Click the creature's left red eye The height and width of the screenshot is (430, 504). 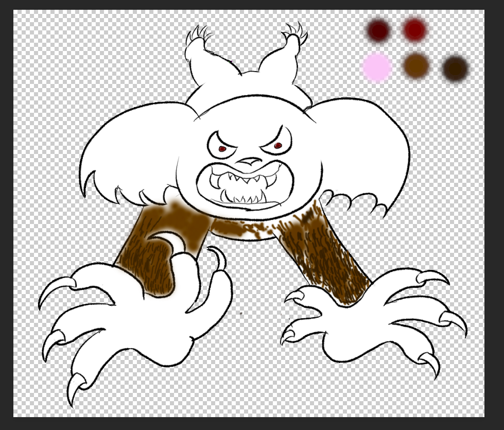(x=222, y=149)
